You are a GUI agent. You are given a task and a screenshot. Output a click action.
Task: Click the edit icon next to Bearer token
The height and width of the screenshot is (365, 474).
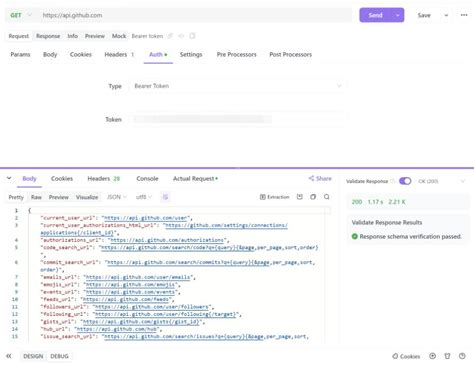(x=170, y=36)
